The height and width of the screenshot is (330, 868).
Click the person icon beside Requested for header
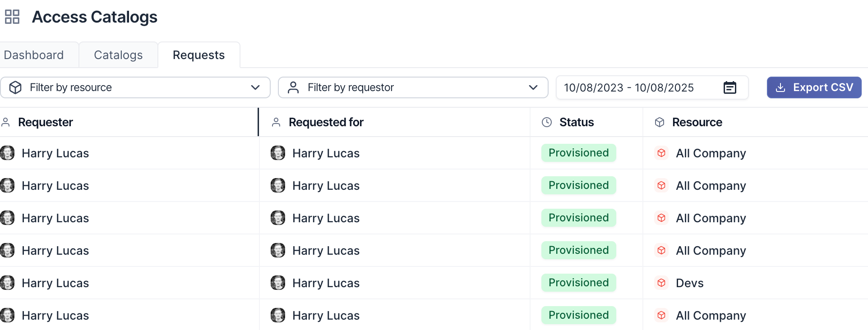point(276,122)
